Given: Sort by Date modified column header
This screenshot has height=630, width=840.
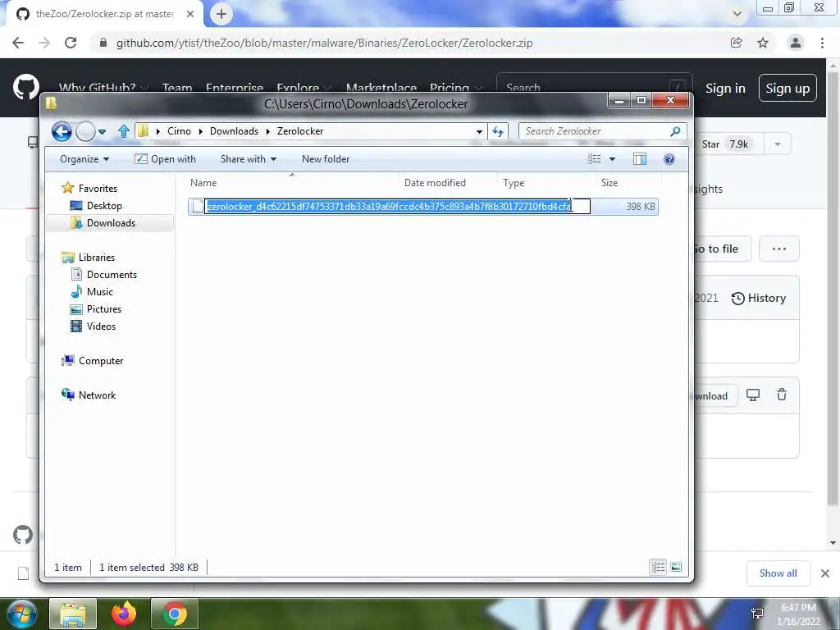Looking at the screenshot, I should tap(448, 183).
